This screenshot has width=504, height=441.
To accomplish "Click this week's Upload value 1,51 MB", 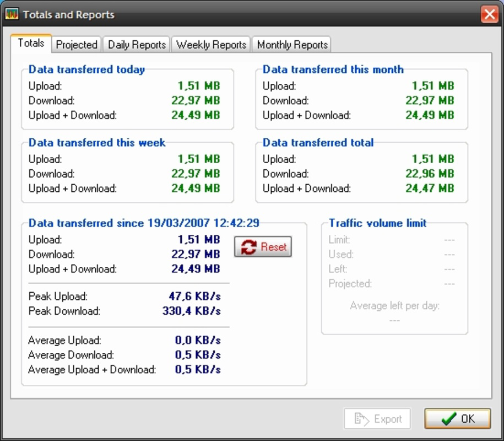I will click(x=199, y=159).
